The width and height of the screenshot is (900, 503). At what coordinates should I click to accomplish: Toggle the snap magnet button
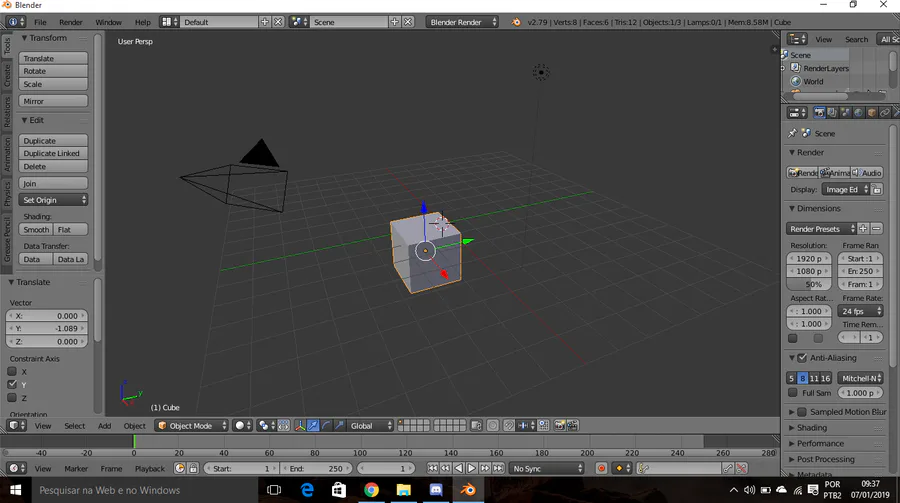[x=509, y=425]
